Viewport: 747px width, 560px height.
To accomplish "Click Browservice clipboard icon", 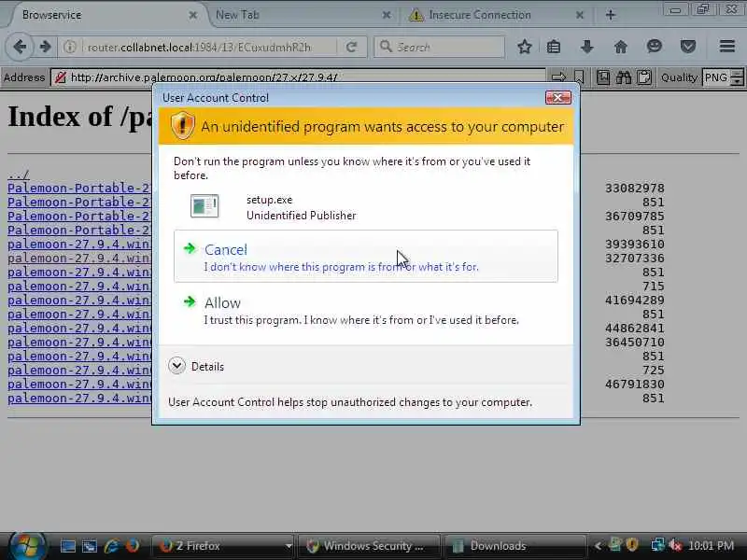I will tap(644, 77).
